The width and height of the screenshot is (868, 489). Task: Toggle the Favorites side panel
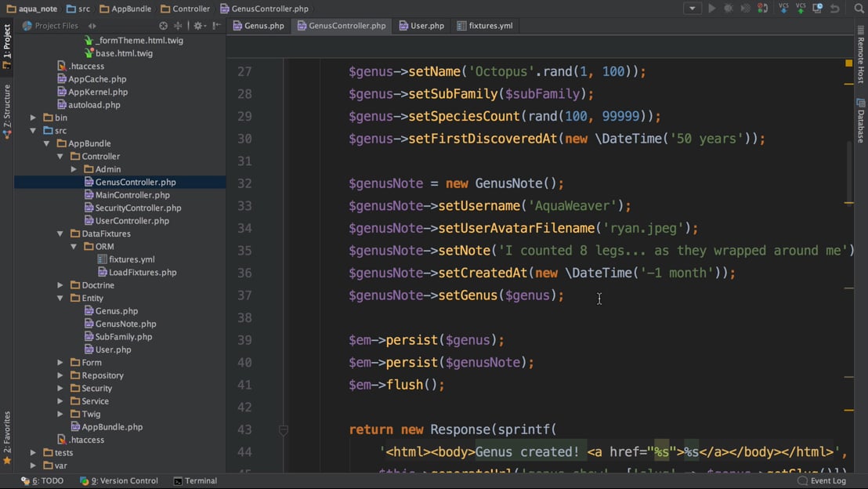(x=7, y=437)
